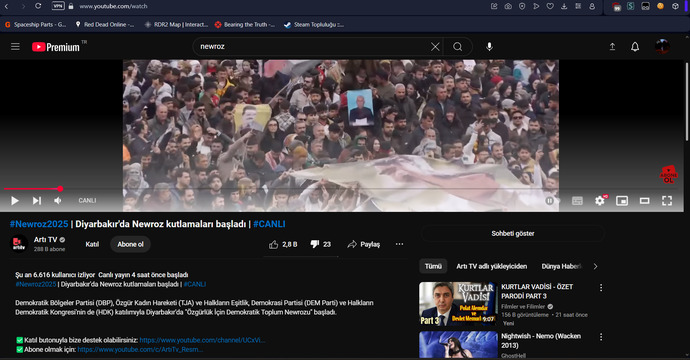Open the video settings gear

click(x=600, y=201)
